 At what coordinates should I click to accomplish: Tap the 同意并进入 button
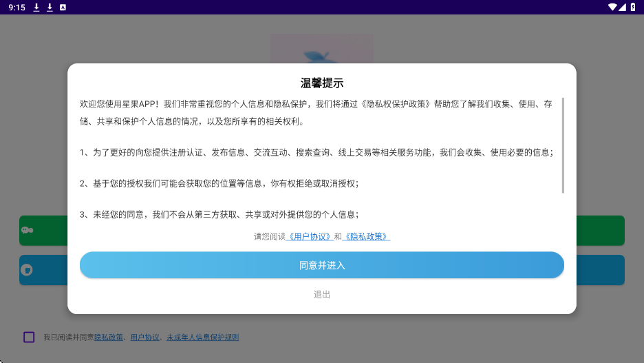click(x=321, y=265)
